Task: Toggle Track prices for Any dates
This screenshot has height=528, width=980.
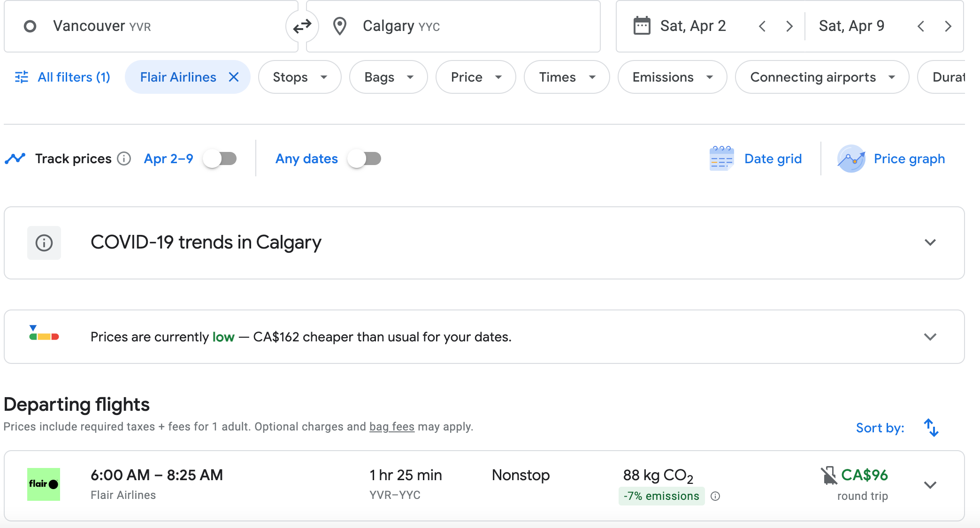Action: 365,159
